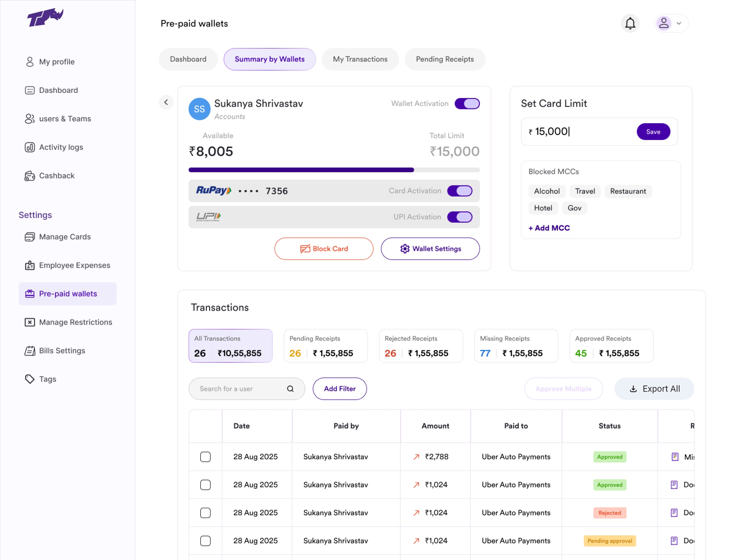The image size is (747, 560).
Task: Toggle UPI Activation switch
Action: click(460, 217)
